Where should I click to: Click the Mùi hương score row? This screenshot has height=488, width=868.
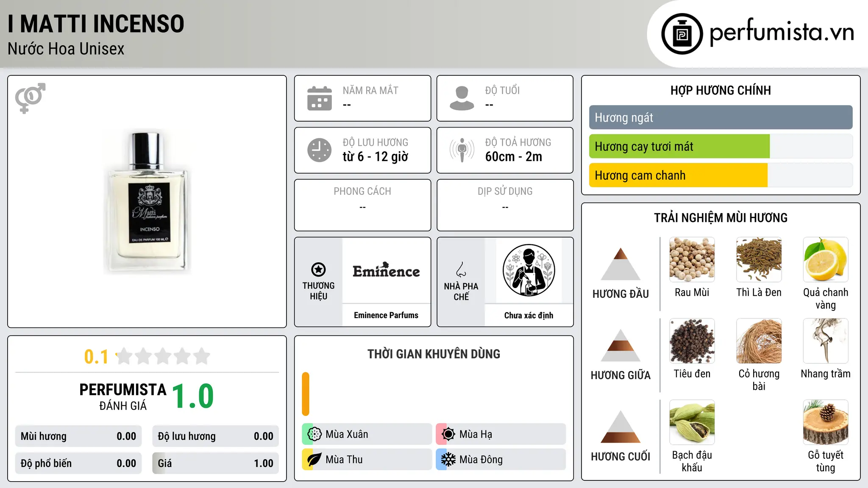(78, 436)
